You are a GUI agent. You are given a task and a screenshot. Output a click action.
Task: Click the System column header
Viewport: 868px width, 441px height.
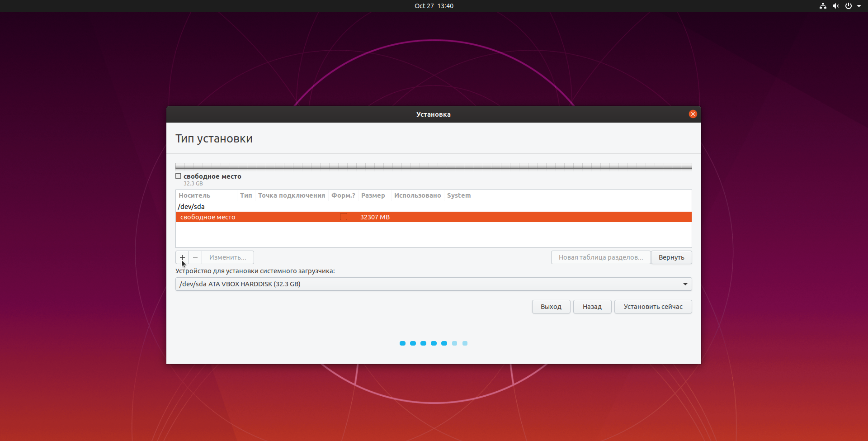coord(459,195)
